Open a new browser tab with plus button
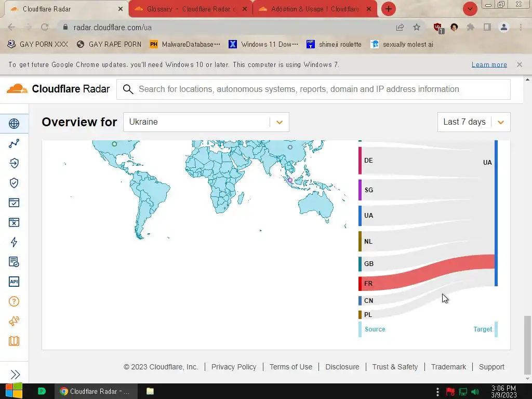This screenshot has width=532, height=399. pos(389,9)
